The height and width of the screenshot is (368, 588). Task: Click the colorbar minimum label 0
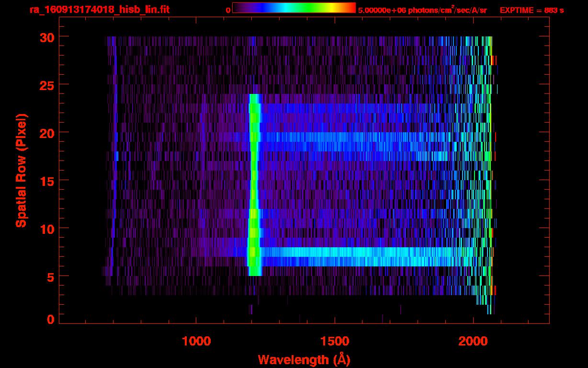pos(228,10)
